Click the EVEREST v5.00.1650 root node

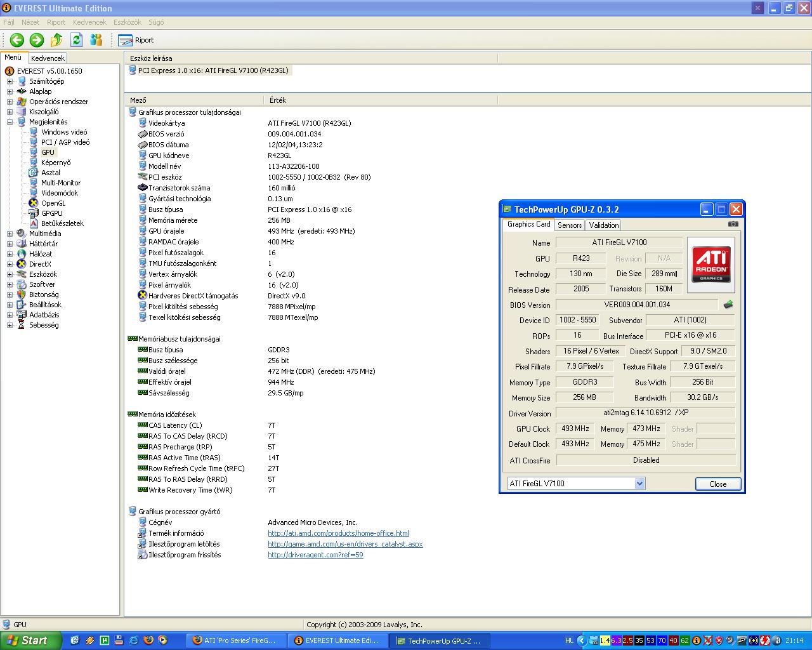(49, 71)
